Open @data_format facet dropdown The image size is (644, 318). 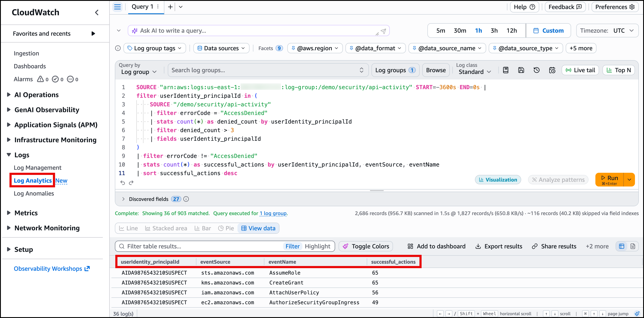[x=376, y=48]
